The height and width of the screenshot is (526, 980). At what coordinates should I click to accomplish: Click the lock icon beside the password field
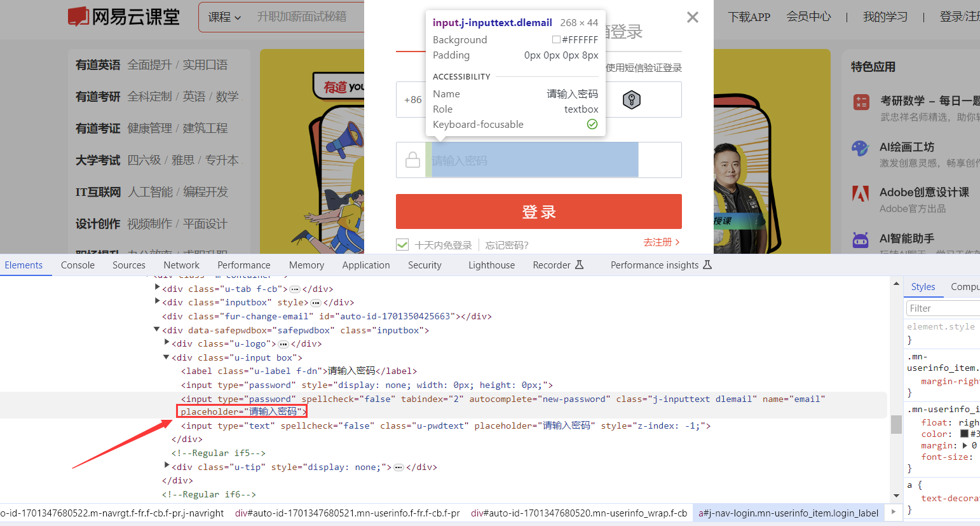[x=412, y=160]
